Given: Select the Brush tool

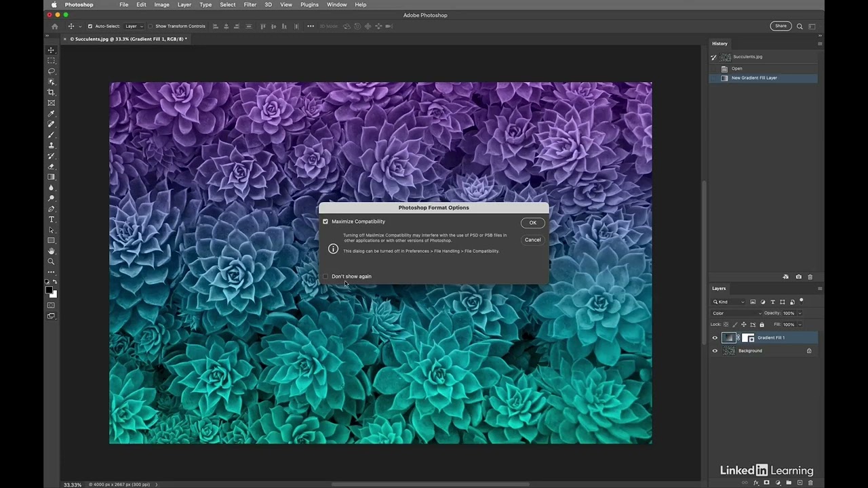Looking at the screenshot, I should pyautogui.click(x=51, y=135).
